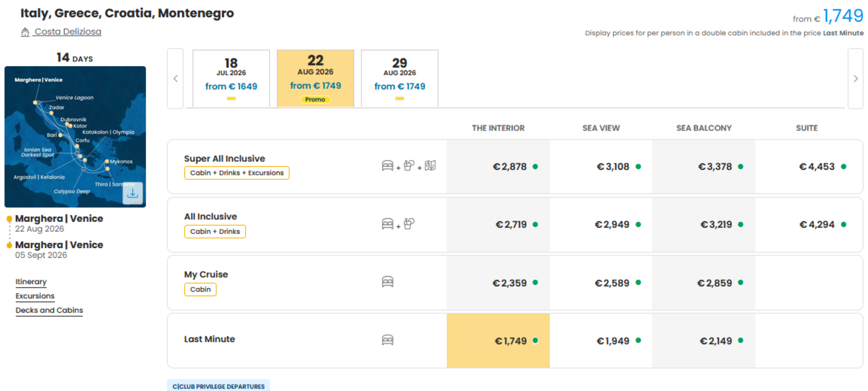
Task: Download the itinerary map image
Action: [x=133, y=193]
